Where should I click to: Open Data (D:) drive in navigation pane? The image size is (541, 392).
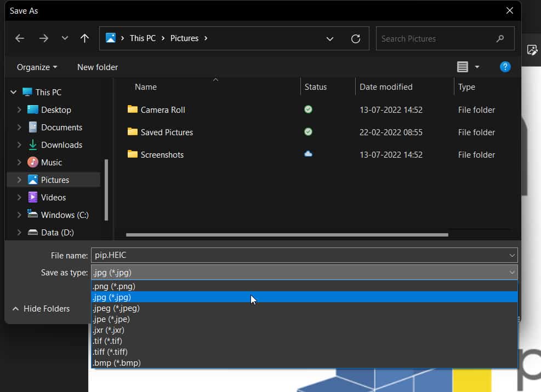coord(57,233)
